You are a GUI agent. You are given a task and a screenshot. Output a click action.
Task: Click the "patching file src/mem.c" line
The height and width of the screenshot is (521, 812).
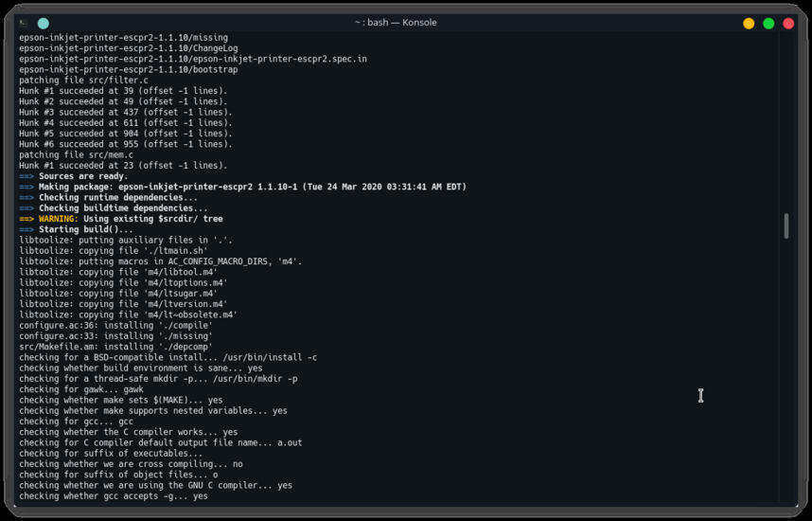pos(76,155)
